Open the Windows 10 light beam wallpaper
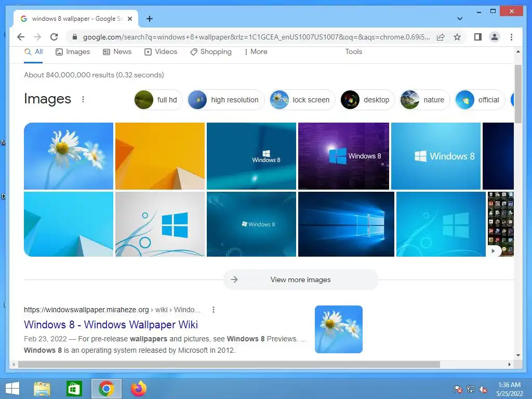The width and height of the screenshot is (532, 399). coord(346,224)
